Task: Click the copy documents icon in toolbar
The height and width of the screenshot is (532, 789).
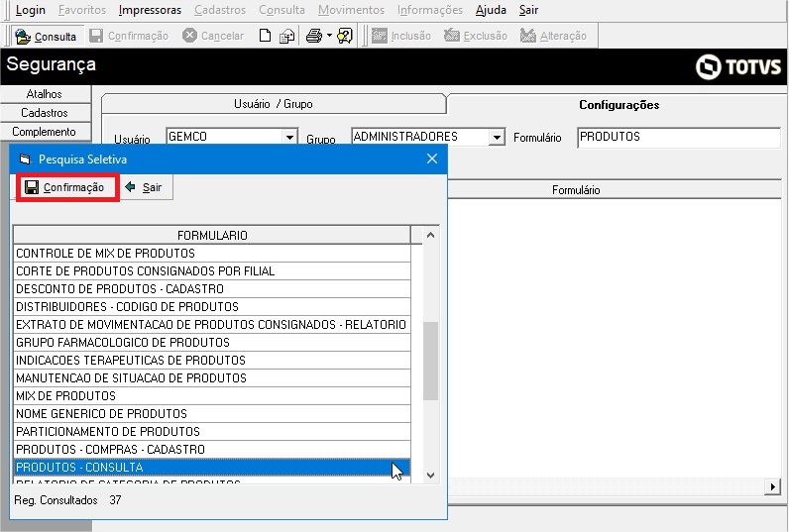Action: tap(286, 36)
